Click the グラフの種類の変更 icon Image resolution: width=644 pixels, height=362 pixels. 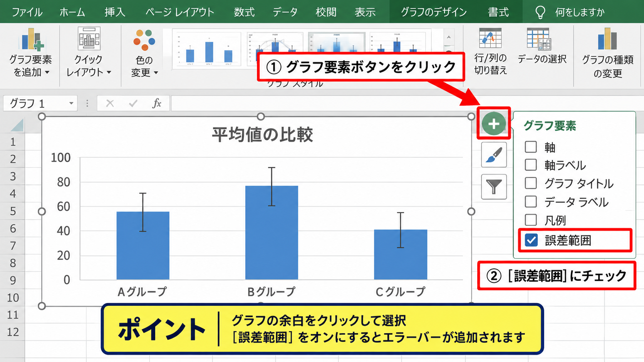point(607,38)
